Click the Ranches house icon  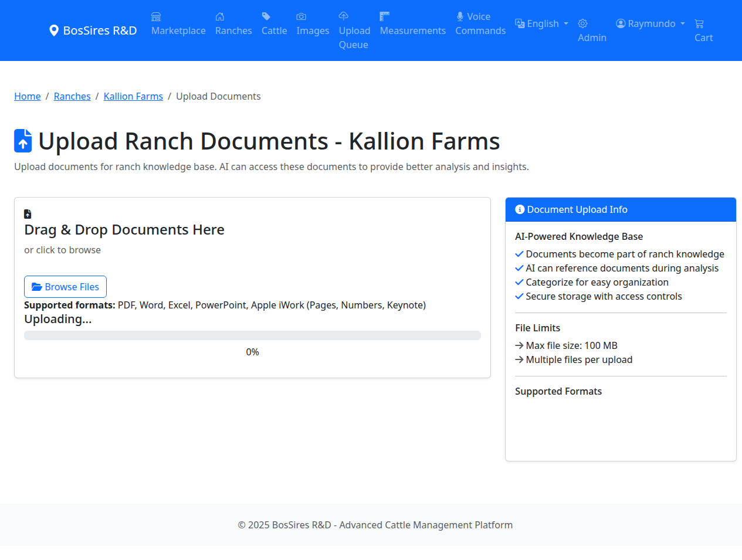point(220,16)
